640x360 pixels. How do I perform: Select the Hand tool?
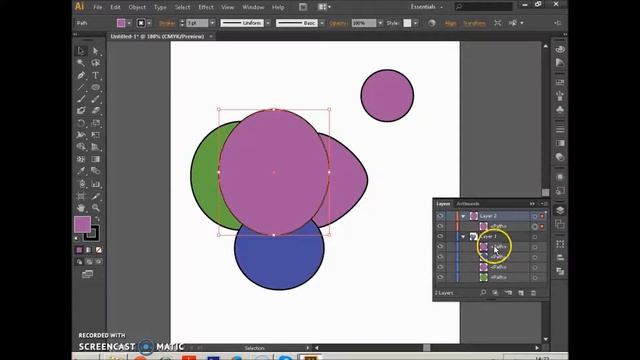(x=81, y=208)
